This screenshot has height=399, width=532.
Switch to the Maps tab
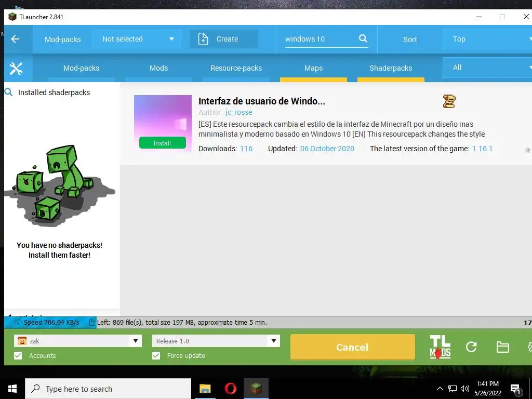pyautogui.click(x=313, y=68)
